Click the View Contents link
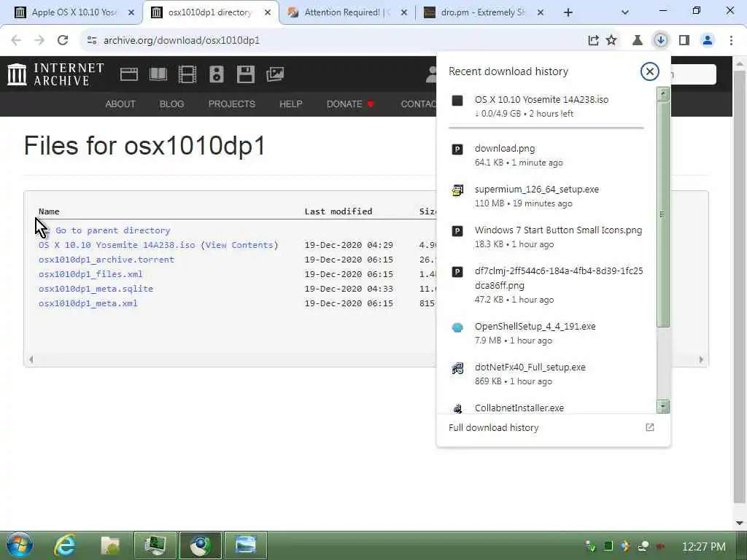Viewport: 747px width, 560px height. 239,245
